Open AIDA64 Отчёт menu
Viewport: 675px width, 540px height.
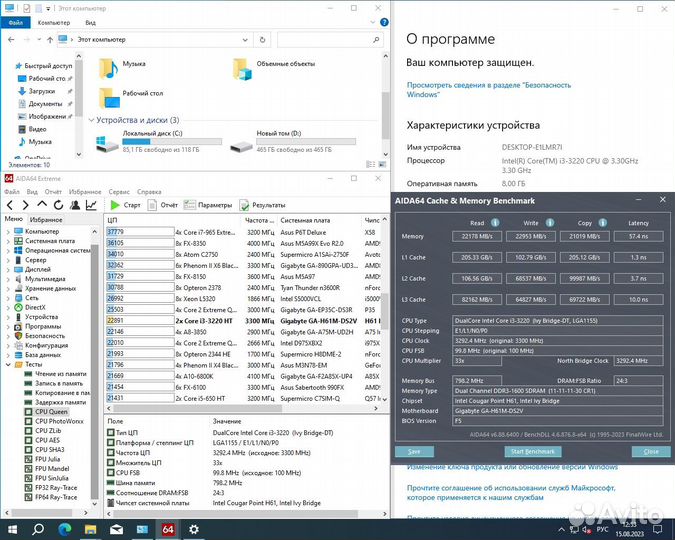pyautogui.click(x=53, y=192)
